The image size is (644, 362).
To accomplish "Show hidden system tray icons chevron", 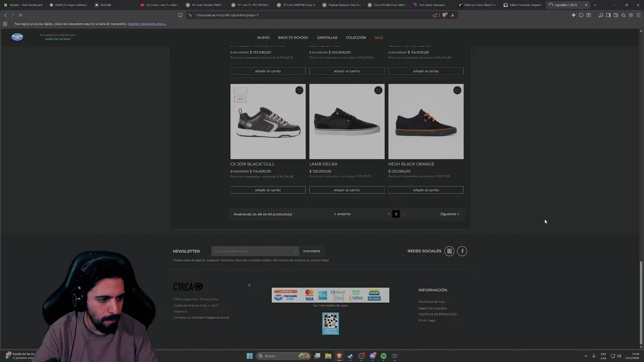I will pyautogui.click(x=586, y=356).
